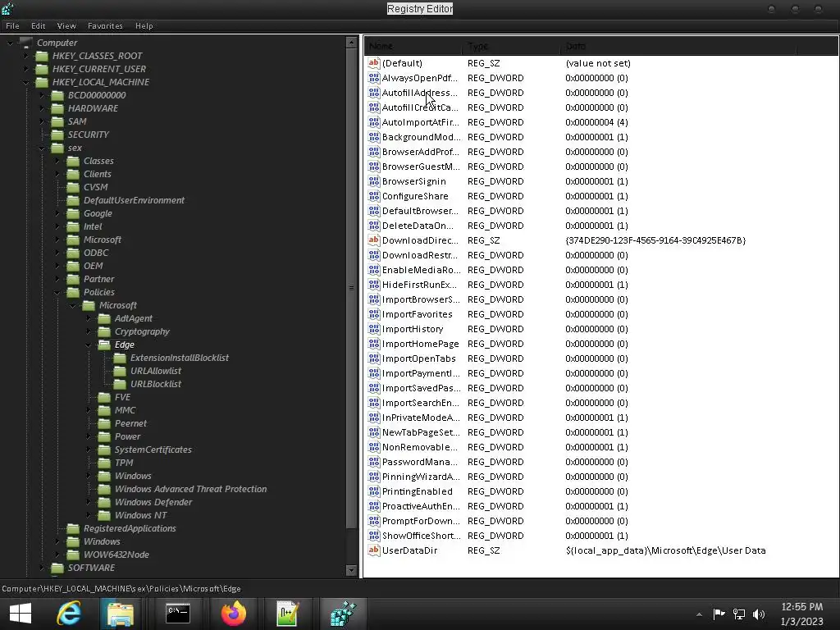Select the AutofillCreditCa... value
This screenshot has height=630, width=840.
point(420,107)
